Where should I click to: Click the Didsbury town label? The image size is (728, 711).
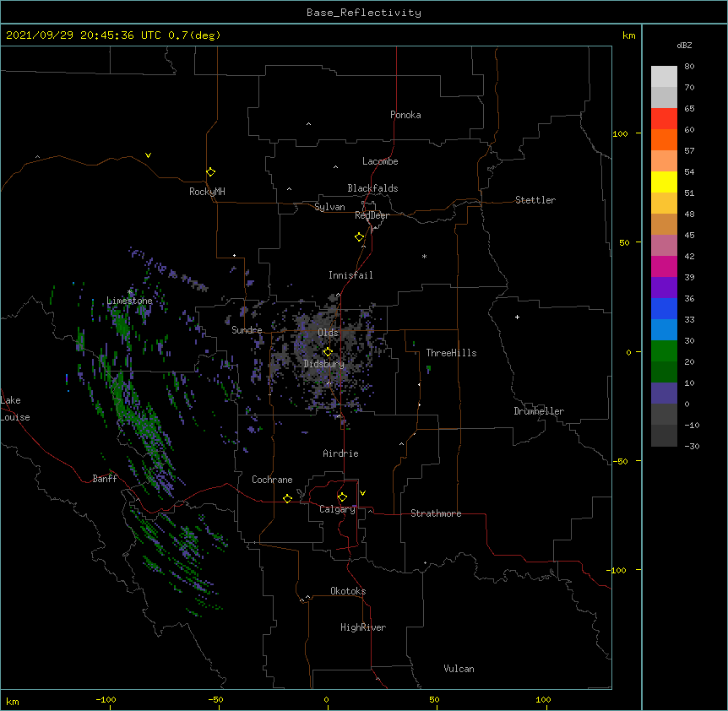tap(324, 364)
